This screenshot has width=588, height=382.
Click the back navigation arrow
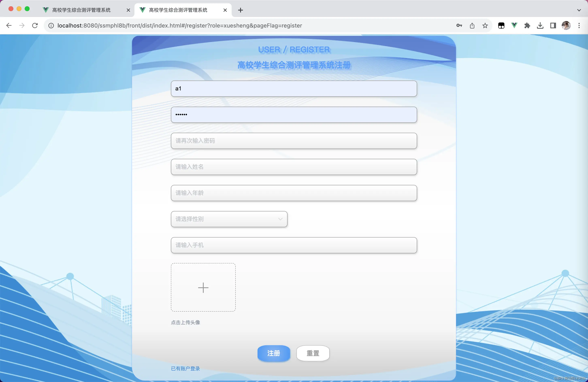pos(9,25)
